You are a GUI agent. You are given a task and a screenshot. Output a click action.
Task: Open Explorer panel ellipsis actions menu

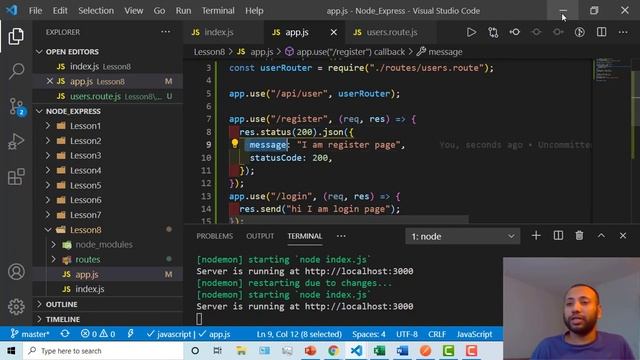pyautogui.click(x=165, y=32)
